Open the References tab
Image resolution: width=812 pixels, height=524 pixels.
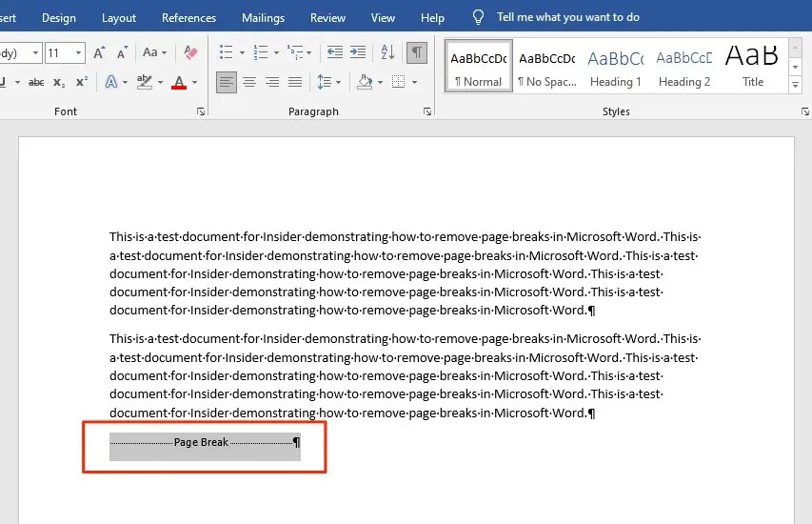click(x=189, y=18)
